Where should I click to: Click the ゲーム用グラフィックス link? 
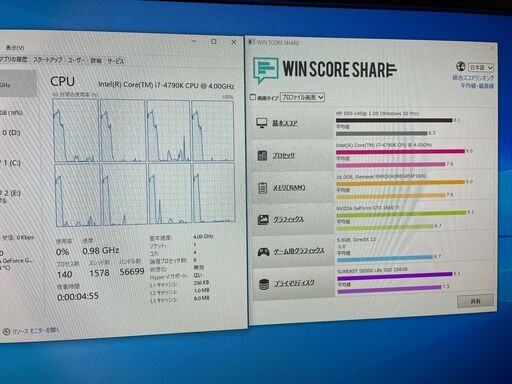click(x=299, y=251)
